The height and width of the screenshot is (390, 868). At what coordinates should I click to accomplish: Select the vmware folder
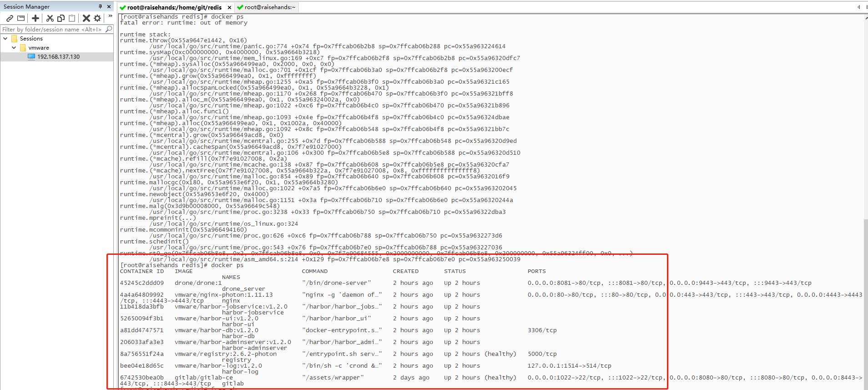coord(39,47)
